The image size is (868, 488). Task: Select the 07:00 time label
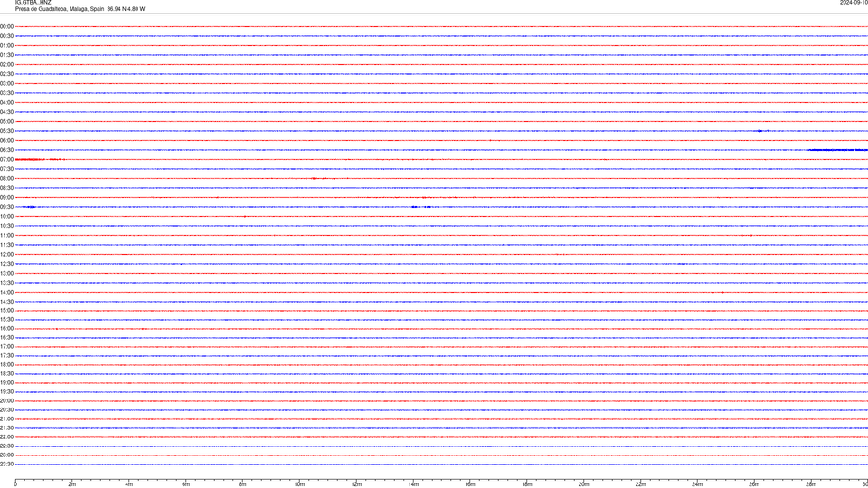(x=6, y=159)
